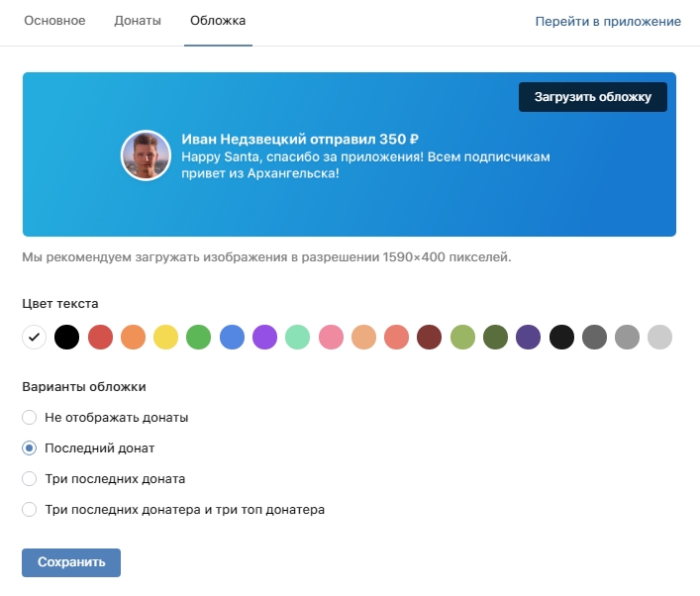Choose the charcoal black swatch near grays
Image resolution: width=700 pixels, height=596 pixels.
pos(561,337)
